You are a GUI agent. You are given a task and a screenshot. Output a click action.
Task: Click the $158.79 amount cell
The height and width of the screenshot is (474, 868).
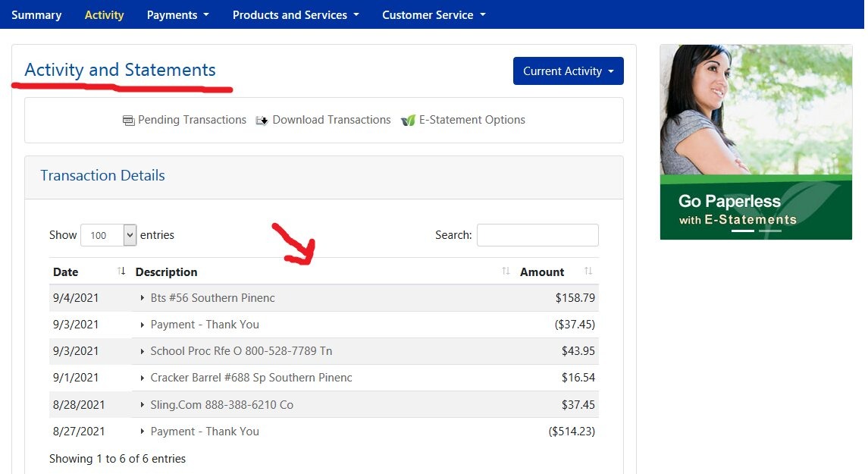(x=575, y=298)
